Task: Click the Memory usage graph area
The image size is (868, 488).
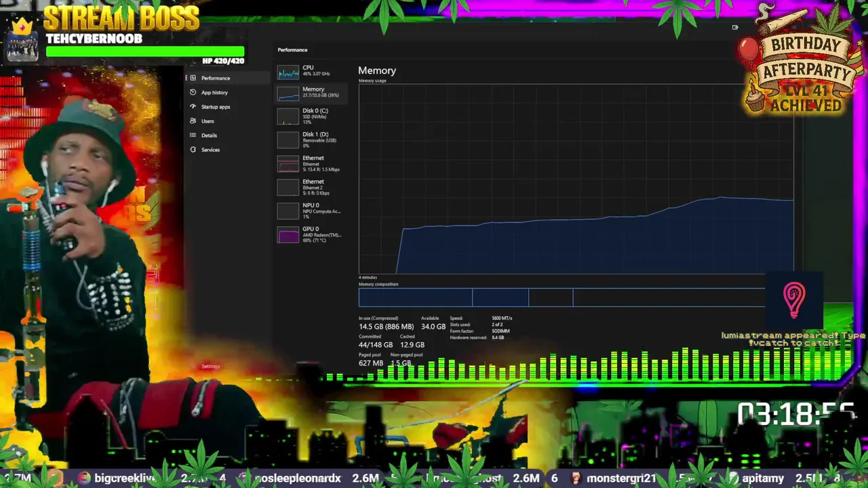Action: pos(576,180)
